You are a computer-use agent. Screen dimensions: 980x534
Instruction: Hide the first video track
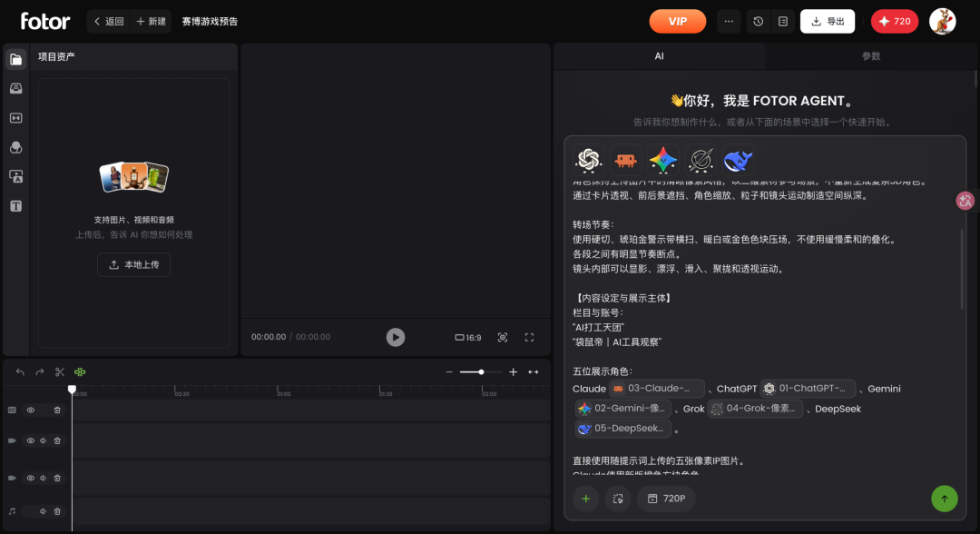(x=31, y=440)
